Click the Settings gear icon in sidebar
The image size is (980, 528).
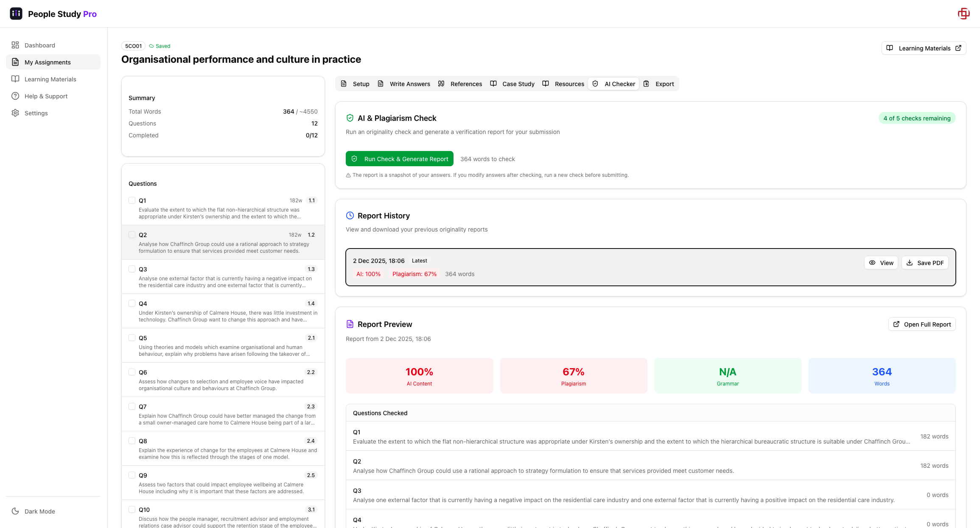click(15, 113)
